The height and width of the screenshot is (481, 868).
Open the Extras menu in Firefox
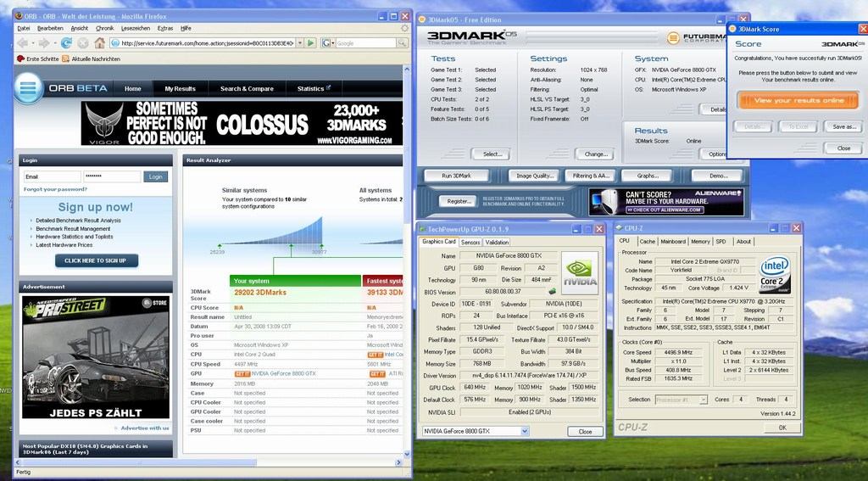click(x=165, y=28)
